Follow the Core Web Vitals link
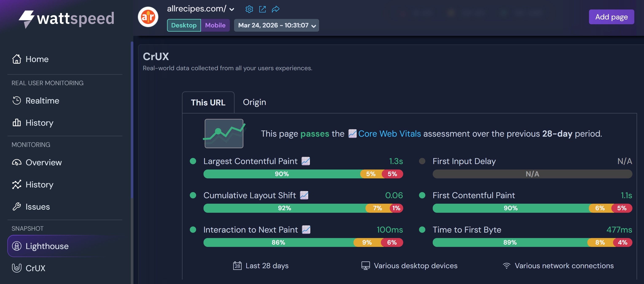This screenshot has width=644, height=284. [x=390, y=134]
